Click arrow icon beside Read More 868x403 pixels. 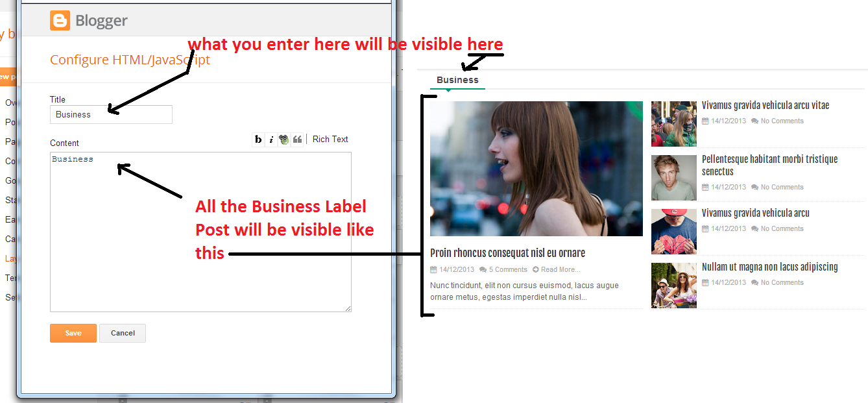(x=536, y=269)
